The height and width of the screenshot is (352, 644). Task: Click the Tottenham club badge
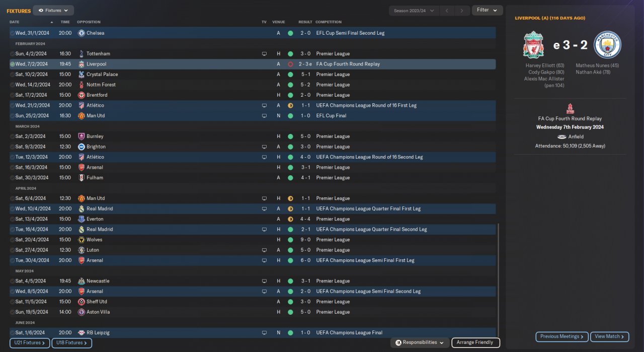[82, 54]
